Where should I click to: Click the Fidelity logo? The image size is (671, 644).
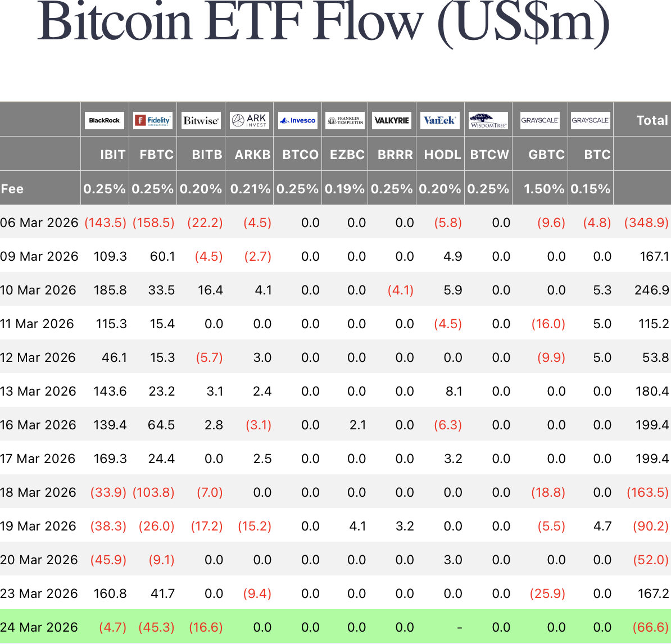click(x=153, y=120)
